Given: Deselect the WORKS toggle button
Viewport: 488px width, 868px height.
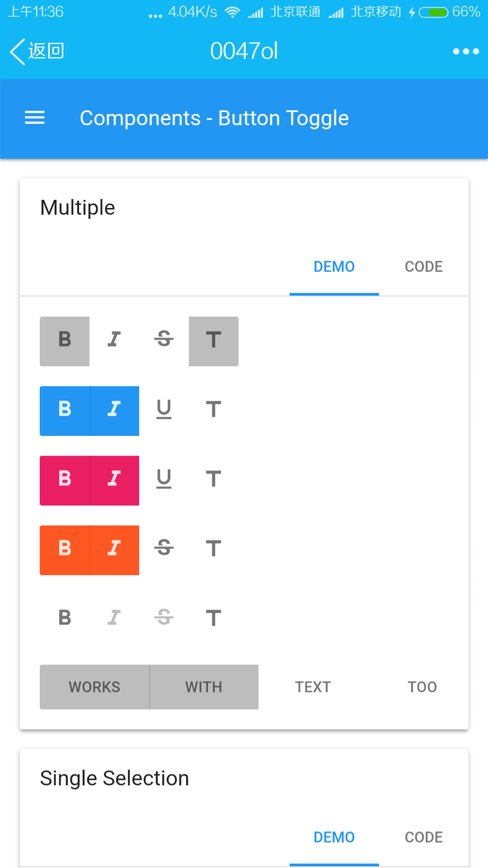Looking at the screenshot, I should [94, 687].
